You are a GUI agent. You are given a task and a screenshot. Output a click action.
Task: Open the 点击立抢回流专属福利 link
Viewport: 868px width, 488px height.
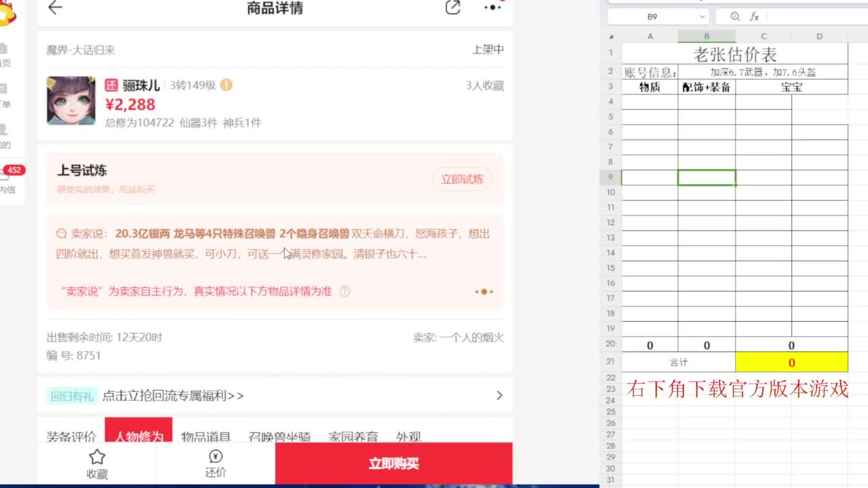tap(173, 396)
